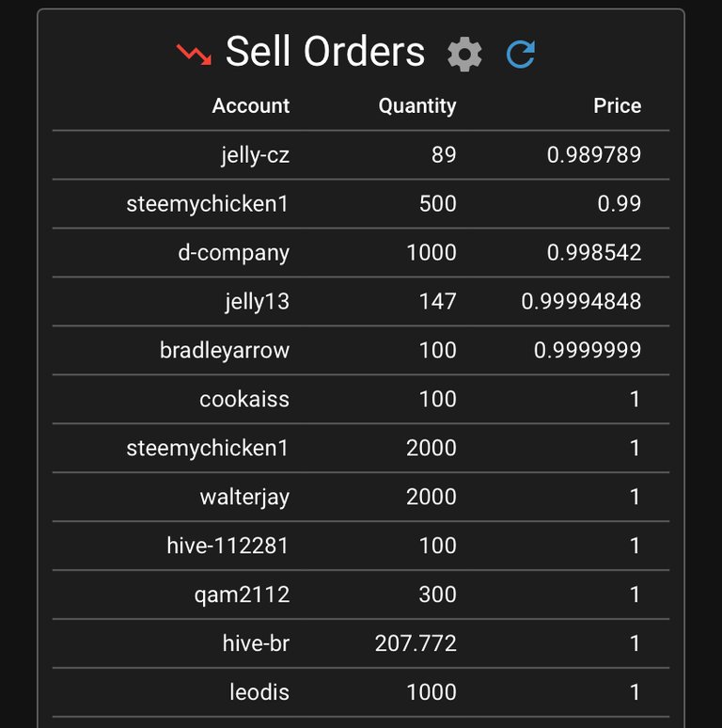Viewport: 722px width, 728px height.
Task: Select bradleyarrow sell order
Action: coord(361,350)
